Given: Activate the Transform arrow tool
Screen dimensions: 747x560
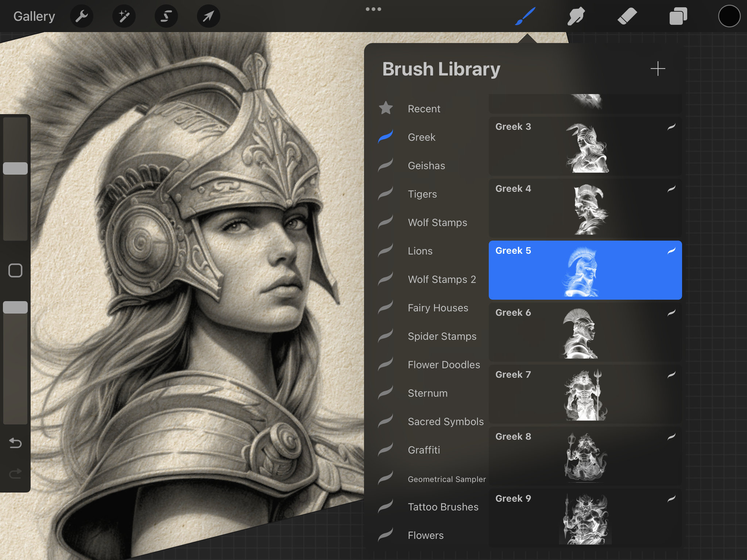Looking at the screenshot, I should [x=208, y=16].
